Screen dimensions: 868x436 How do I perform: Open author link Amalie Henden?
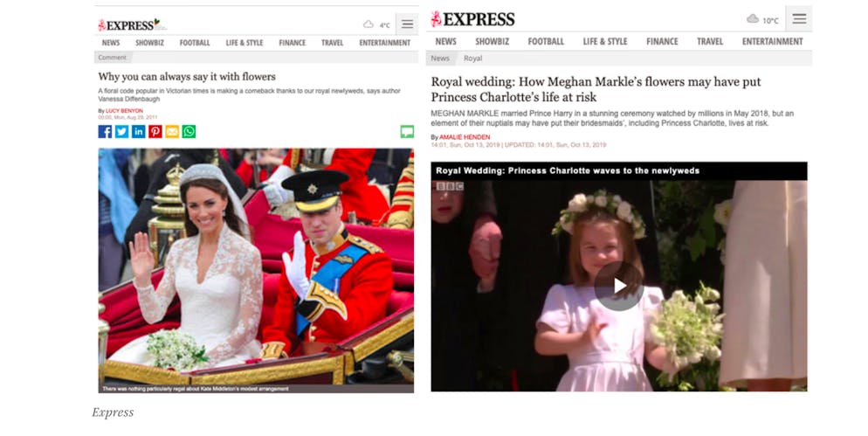click(465, 137)
